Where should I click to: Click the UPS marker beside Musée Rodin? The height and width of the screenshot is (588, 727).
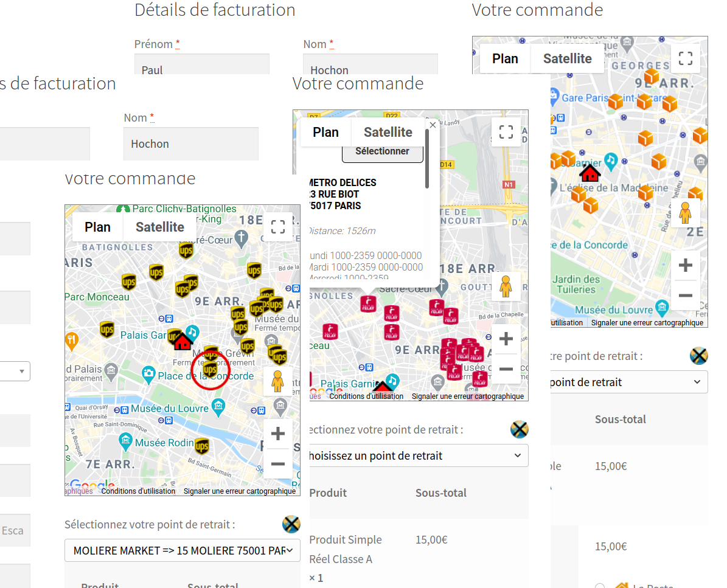point(202,446)
